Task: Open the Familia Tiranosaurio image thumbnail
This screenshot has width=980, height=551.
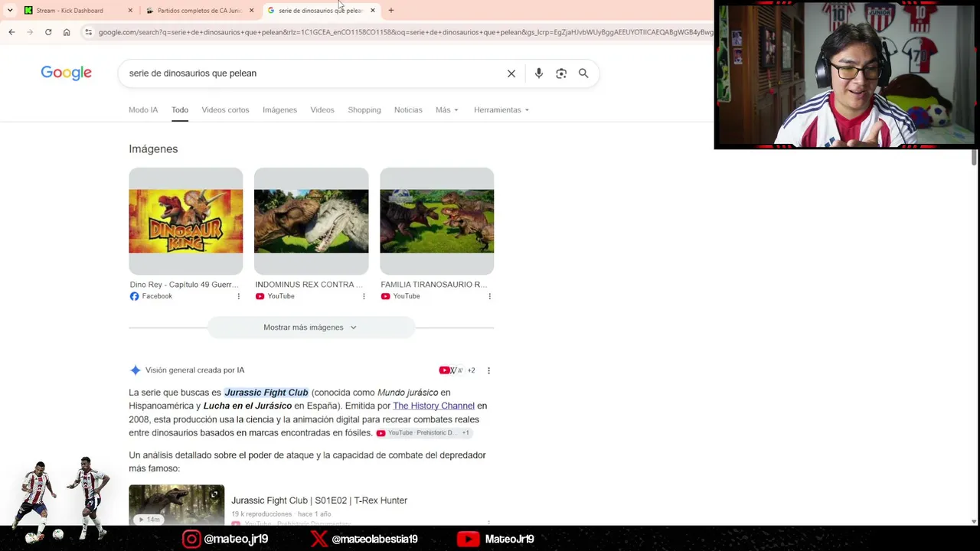Action: pyautogui.click(x=437, y=221)
